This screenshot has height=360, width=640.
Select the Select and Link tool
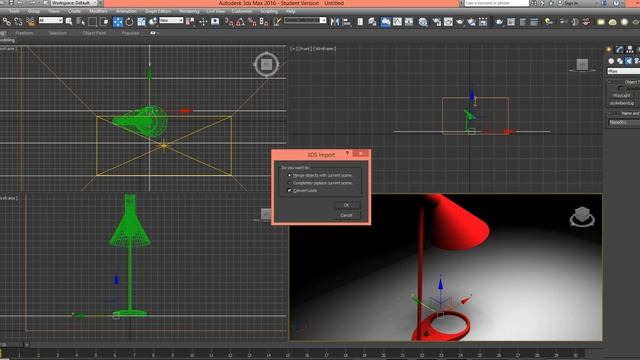(7, 21)
